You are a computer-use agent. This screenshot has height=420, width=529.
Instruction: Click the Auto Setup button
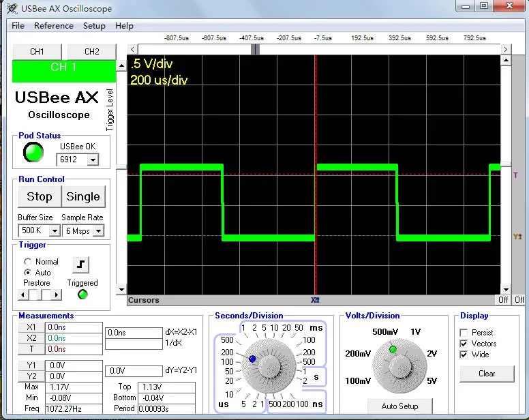399,406
